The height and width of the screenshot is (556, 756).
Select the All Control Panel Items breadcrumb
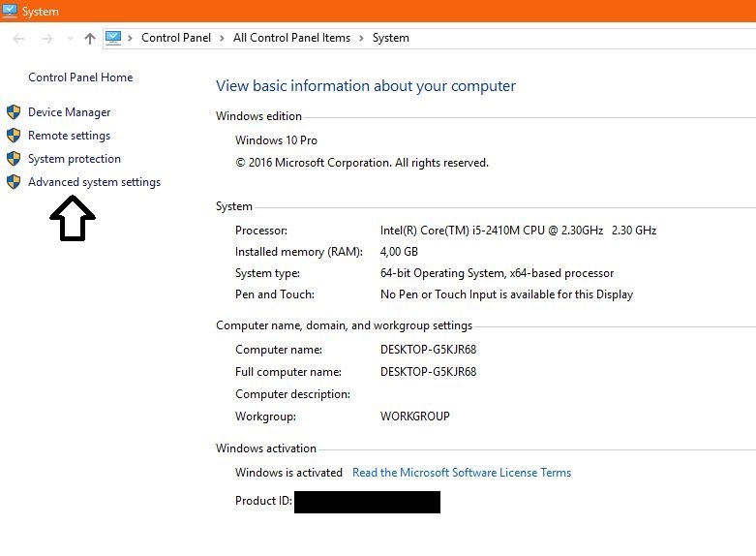point(291,39)
